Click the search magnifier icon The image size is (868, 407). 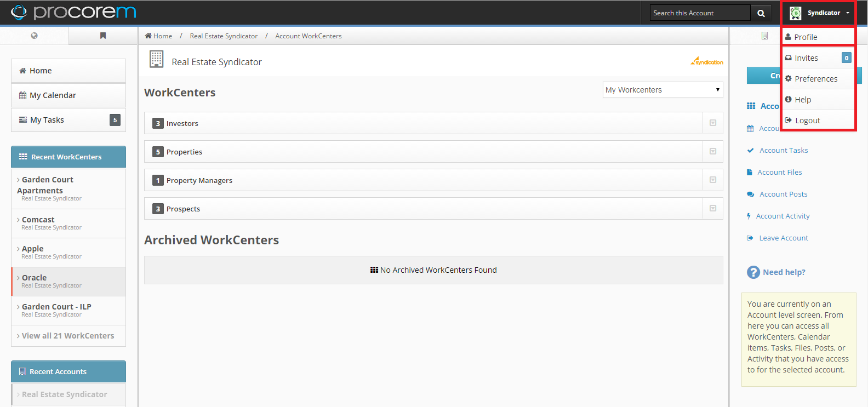(761, 13)
